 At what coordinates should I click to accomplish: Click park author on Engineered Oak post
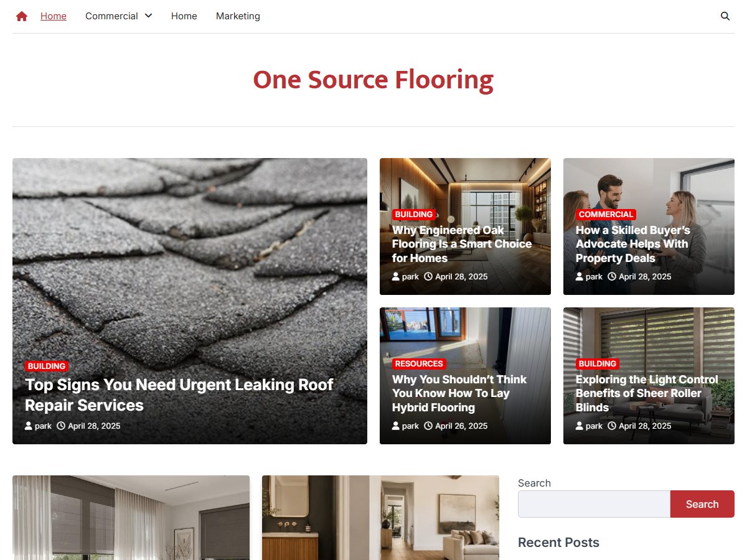[x=410, y=277]
